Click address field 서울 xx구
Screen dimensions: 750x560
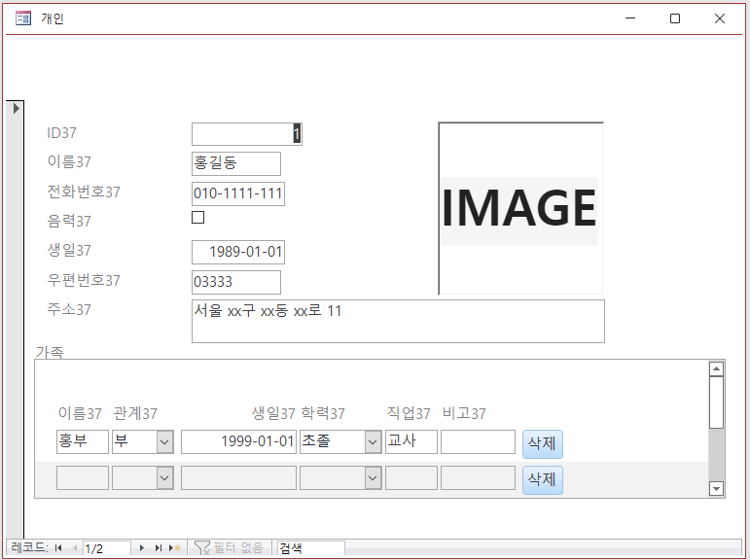click(398, 322)
